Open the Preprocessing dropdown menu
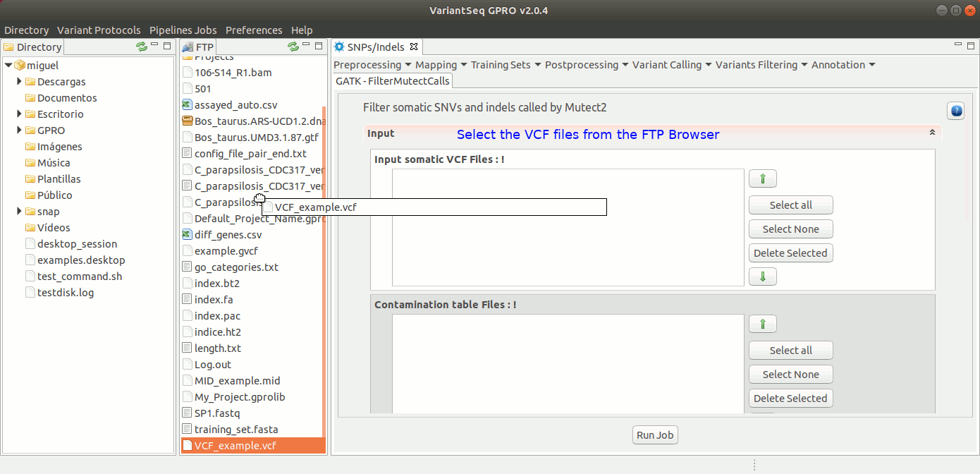 (372, 65)
